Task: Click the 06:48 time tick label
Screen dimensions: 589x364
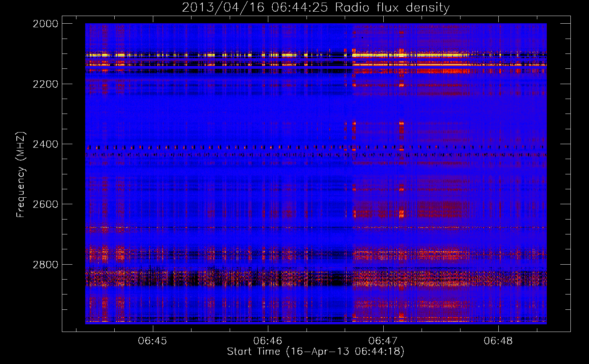Action: click(x=498, y=341)
